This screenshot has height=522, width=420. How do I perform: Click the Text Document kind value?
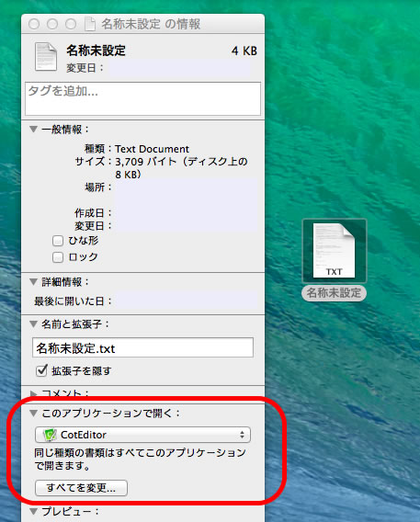[152, 149]
